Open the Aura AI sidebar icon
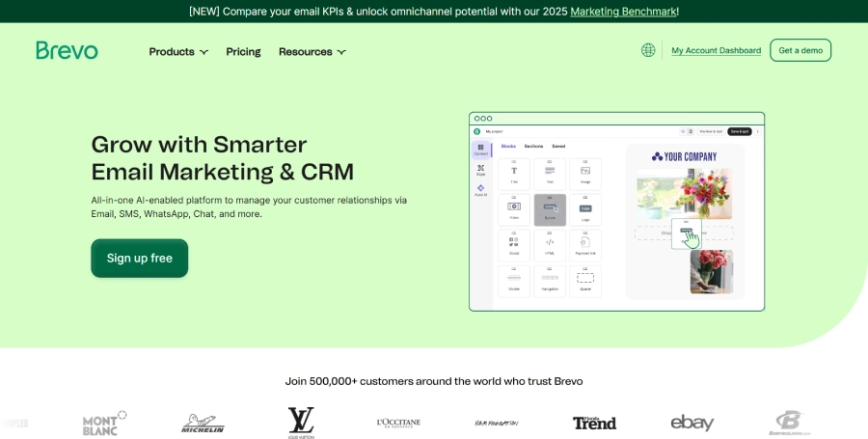868x439 pixels. (x=480, y=190)
